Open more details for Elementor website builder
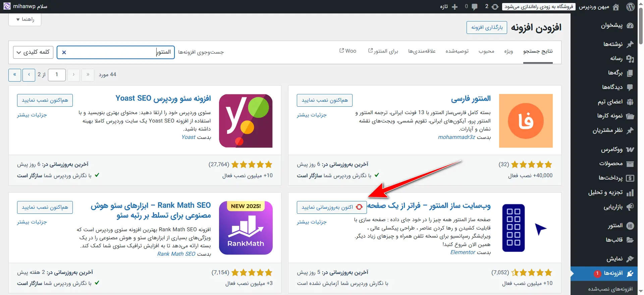This screenshot has width=644, height=295. click(312, 222)
